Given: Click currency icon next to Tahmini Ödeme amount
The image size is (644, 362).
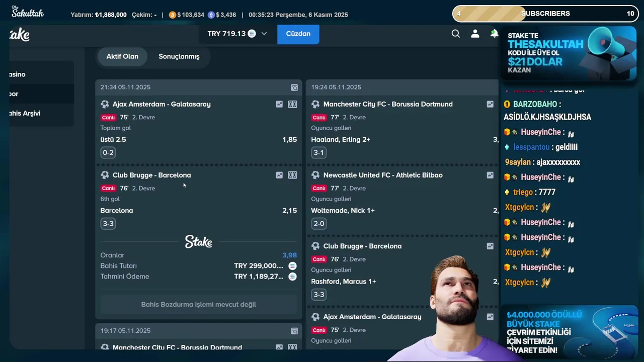Looking at the screenshot, I should point(292,277).
